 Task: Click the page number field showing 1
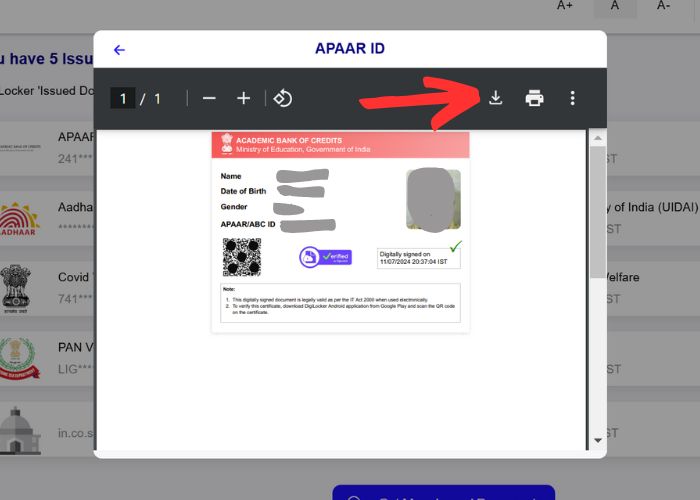(123, 98)
